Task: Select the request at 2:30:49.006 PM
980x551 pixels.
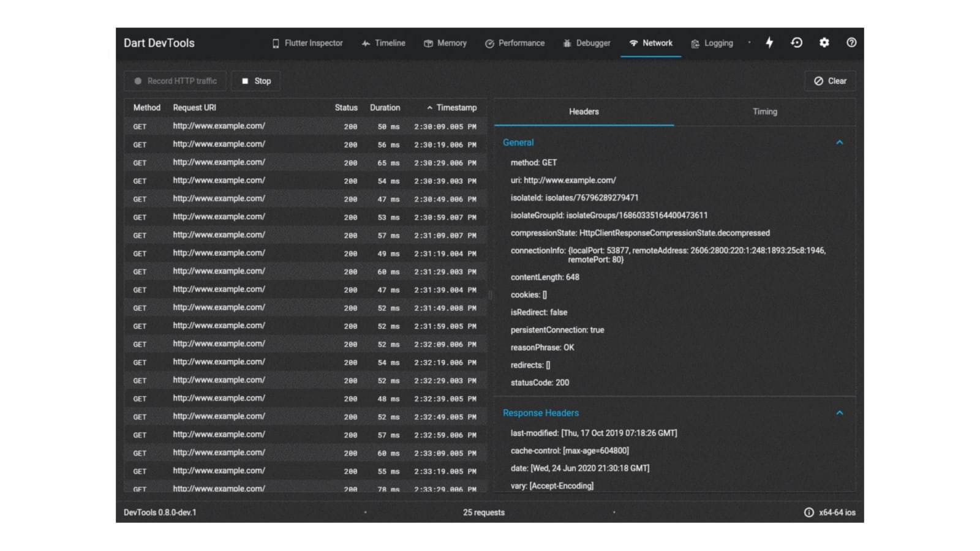Action: click(x=306, y=199)
